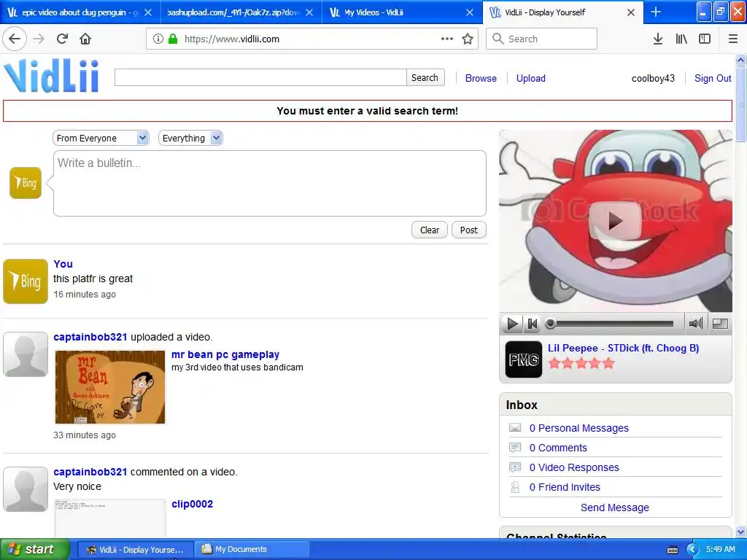
Task: Click the VidLii Search button
Action: pyautogui.click(x=425, y=77)
